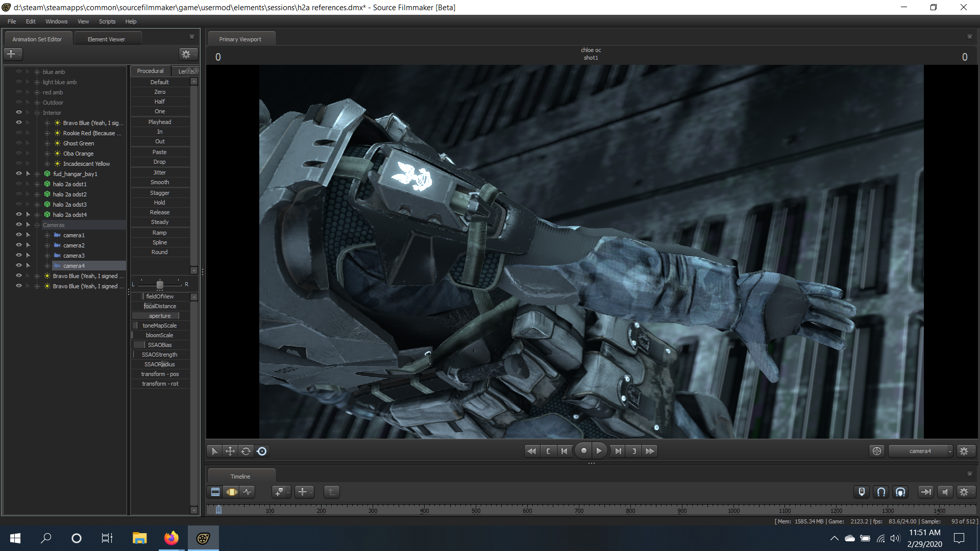
Task: Click the timeline plus add button
Action: click(x=304, y=492)
